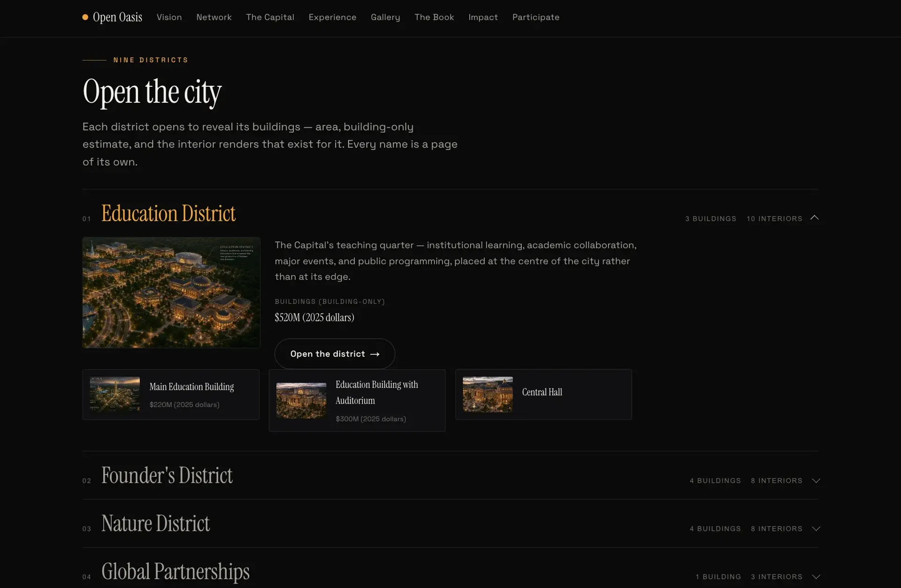Click the "04" district number

(87, 577)
